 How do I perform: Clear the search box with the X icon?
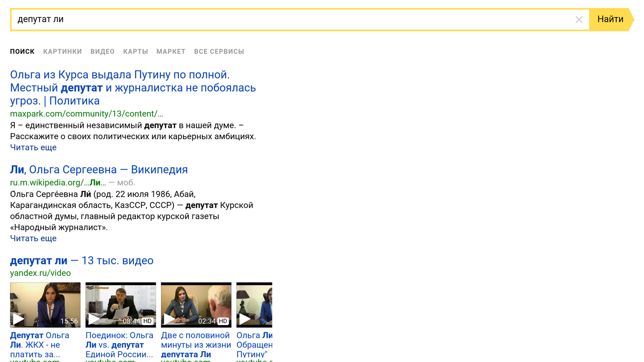point(579,20)
